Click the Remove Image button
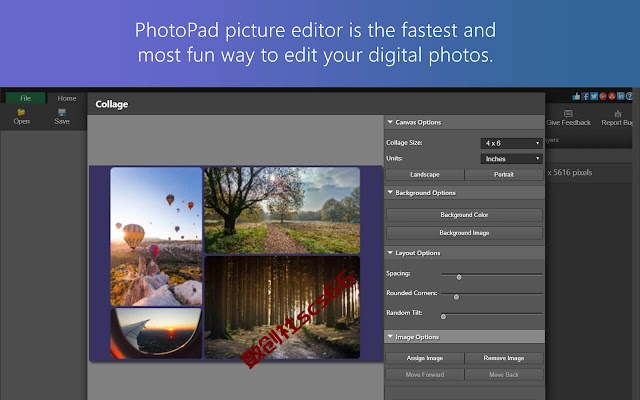Screen dimensions: 640x400 pos(504,358)
